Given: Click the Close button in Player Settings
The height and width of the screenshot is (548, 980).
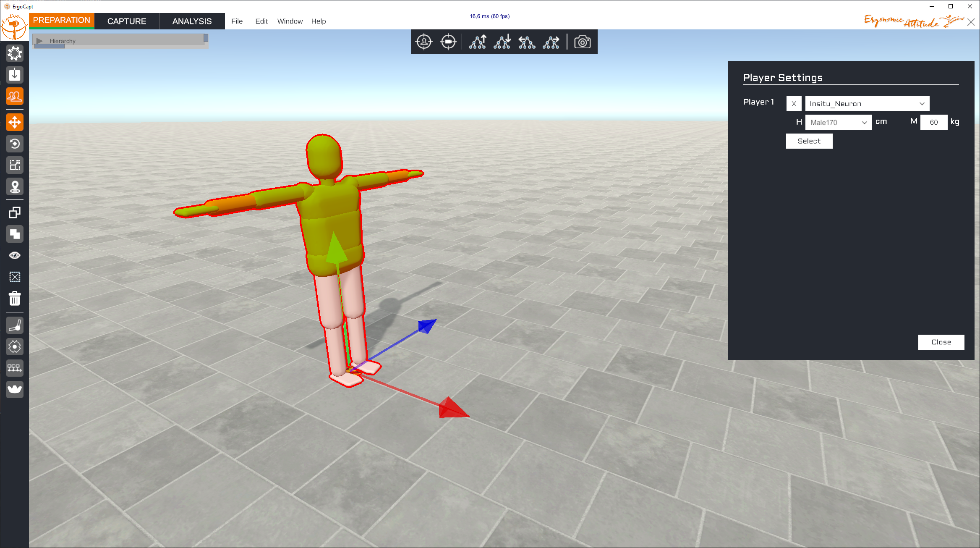Looking at the screenshot, I should [x=941, y=342].
